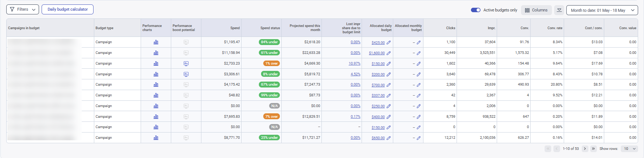
Task: Click pencil icon beside $1,600.00 daily budget
Action: 388,53
